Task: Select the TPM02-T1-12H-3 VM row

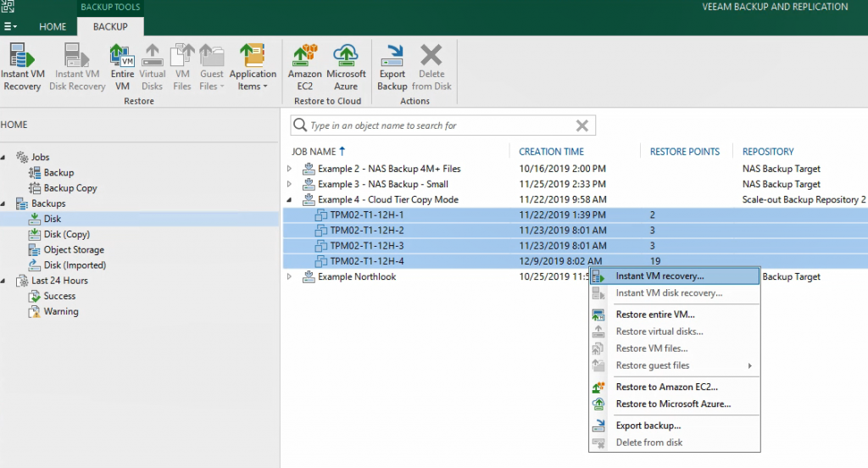Action: (576, 246)
